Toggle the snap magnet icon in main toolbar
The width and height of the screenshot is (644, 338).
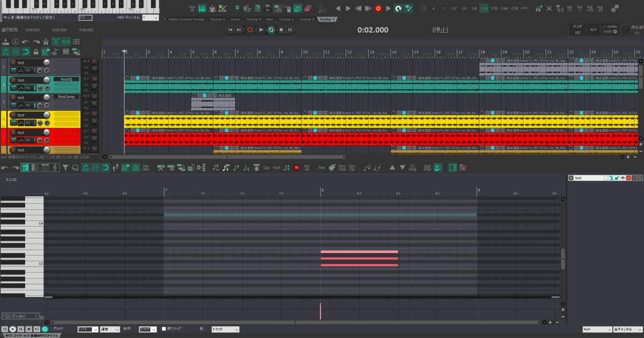coord(26,52)
